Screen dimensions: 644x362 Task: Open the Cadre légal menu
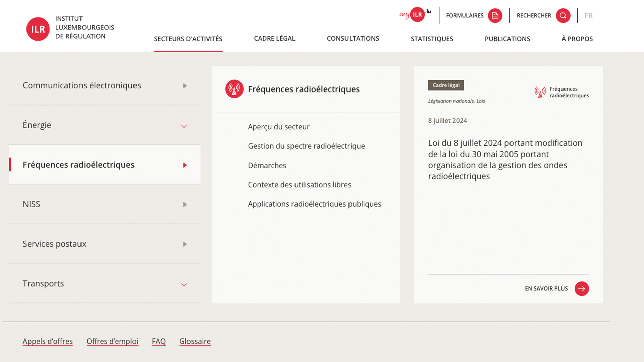tap(274, 39)
